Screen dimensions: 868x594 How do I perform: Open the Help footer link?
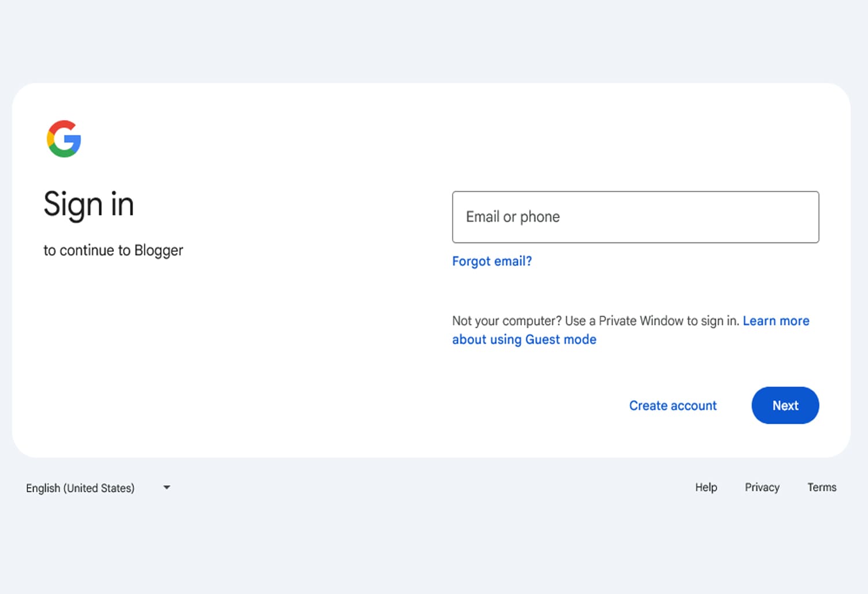click(706, 487)
